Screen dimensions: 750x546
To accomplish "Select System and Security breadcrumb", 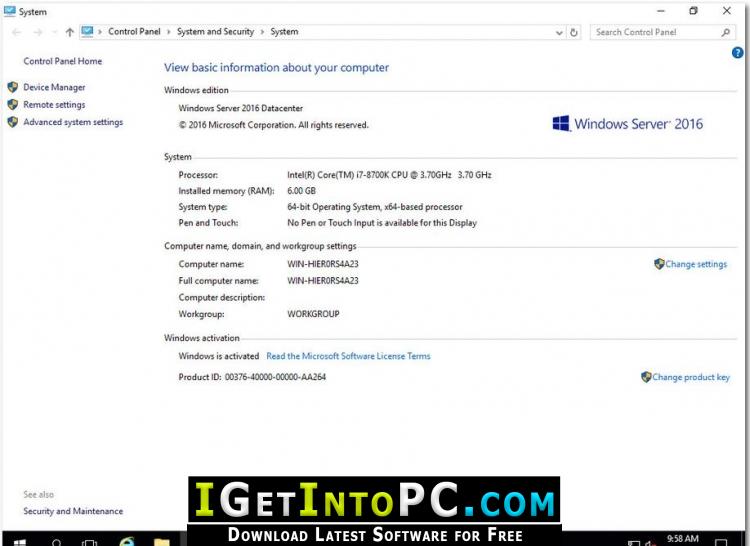I will (x=215, y=32).
